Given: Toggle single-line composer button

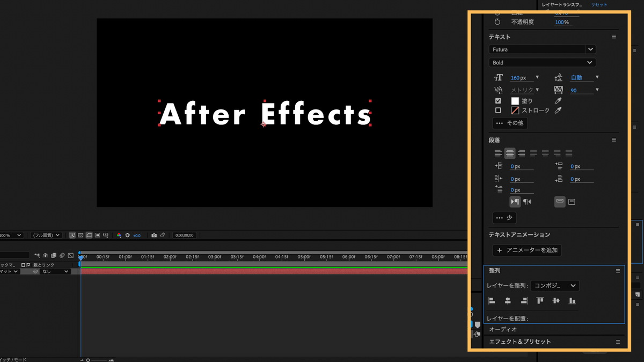Looking at the screenshot, I should coord(560,202).
